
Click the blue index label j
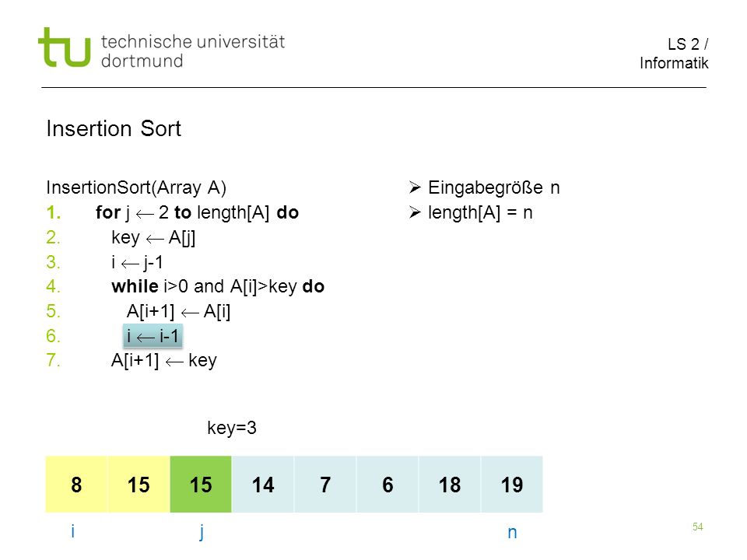pos(202,531)
